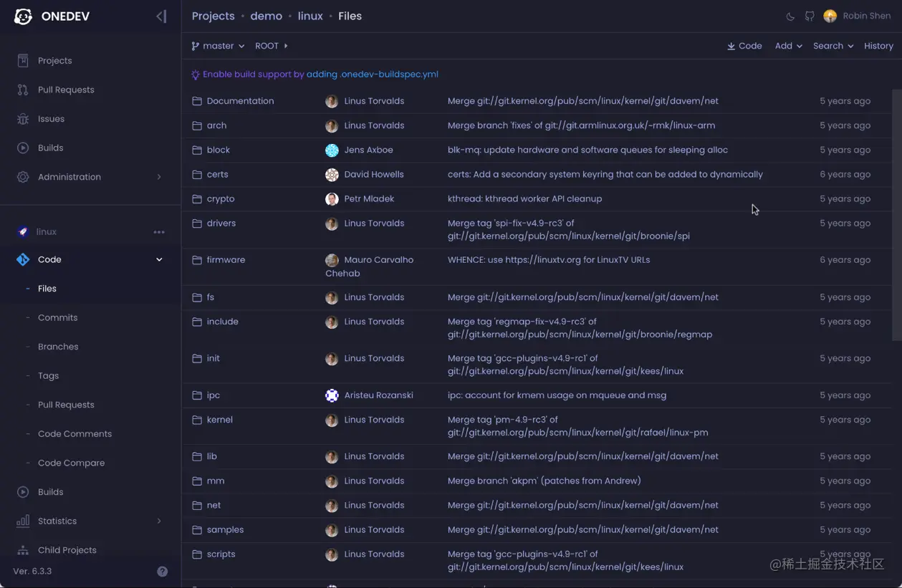Open the Issues bug icon
This screenshot has width=902, height=588.
click(x=23, y=119)
